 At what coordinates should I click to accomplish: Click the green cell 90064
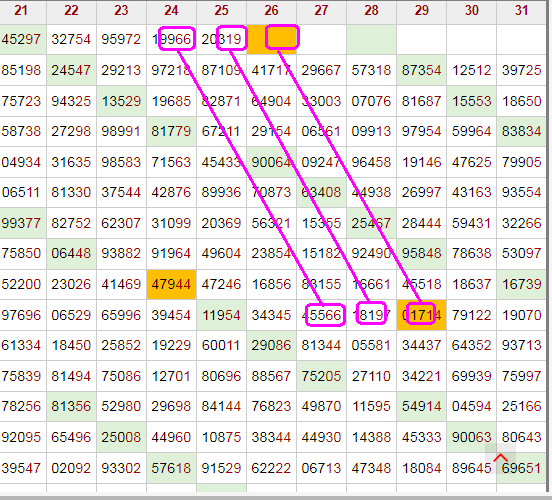coord(271,162)
